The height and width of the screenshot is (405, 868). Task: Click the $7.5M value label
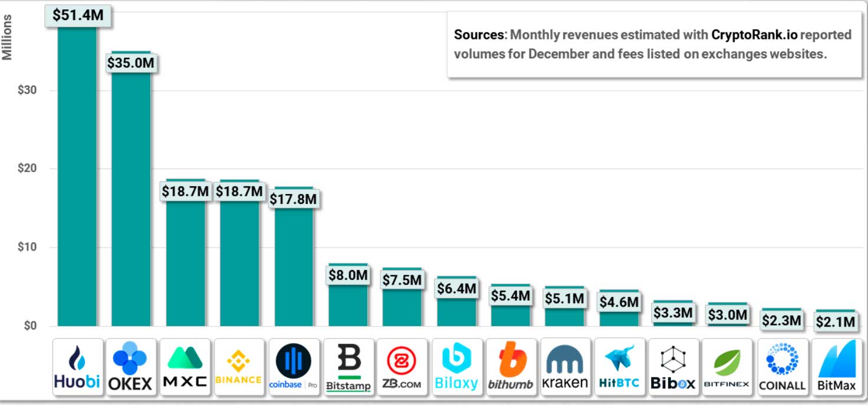click(x=402, y=280)
